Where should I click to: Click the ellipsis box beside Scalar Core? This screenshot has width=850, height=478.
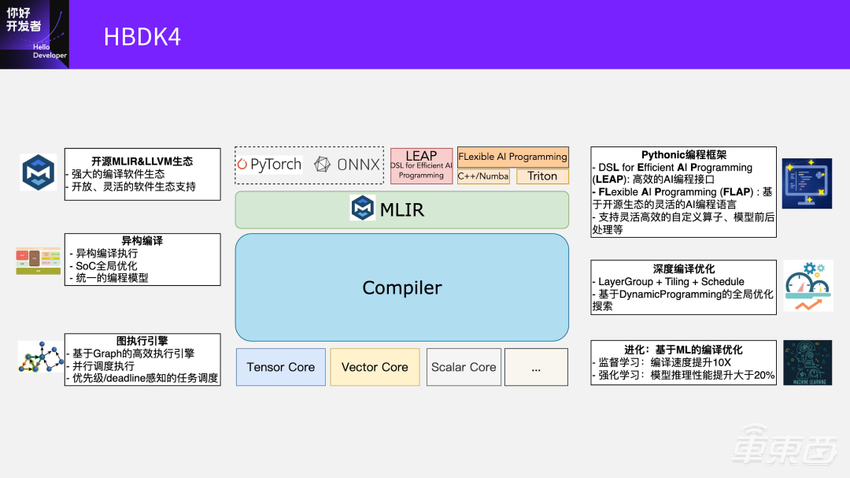(536, 367)
